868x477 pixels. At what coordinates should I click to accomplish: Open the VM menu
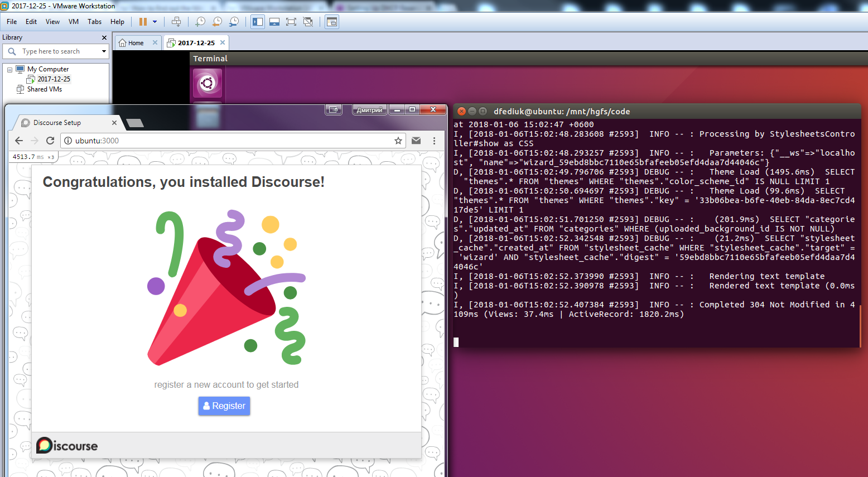coord(73,22)
